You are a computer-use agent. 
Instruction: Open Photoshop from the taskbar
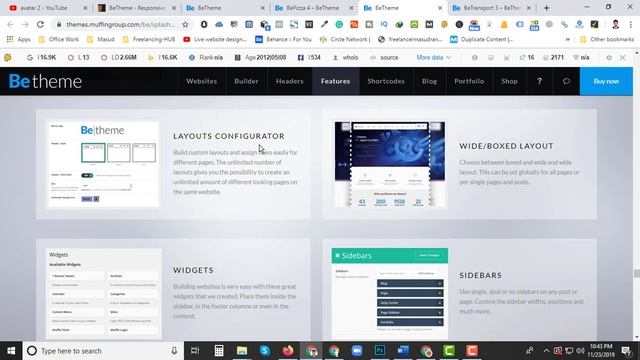click(x=380, y=351)
